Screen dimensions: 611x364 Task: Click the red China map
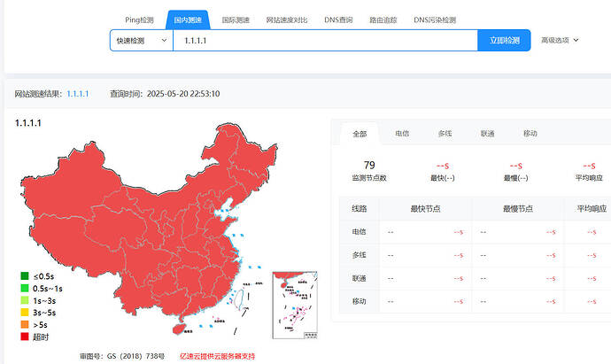tap(150, 228)
